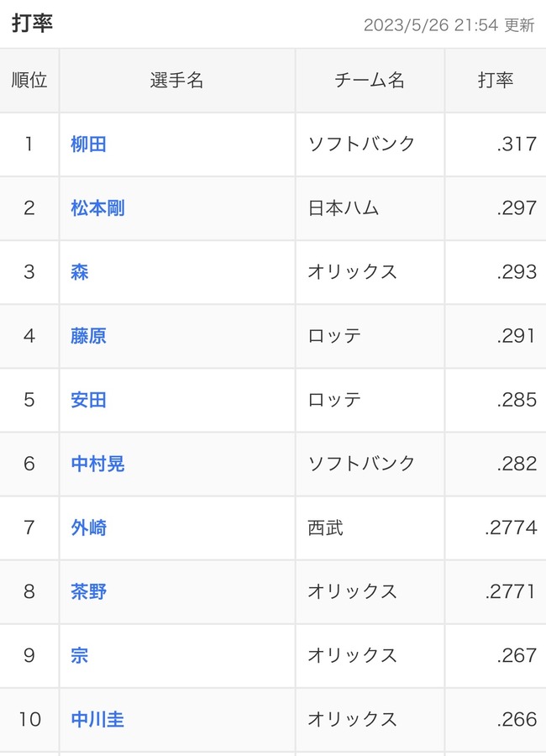
Task: Open player link 安田
Action: click(x=88, y=400)
